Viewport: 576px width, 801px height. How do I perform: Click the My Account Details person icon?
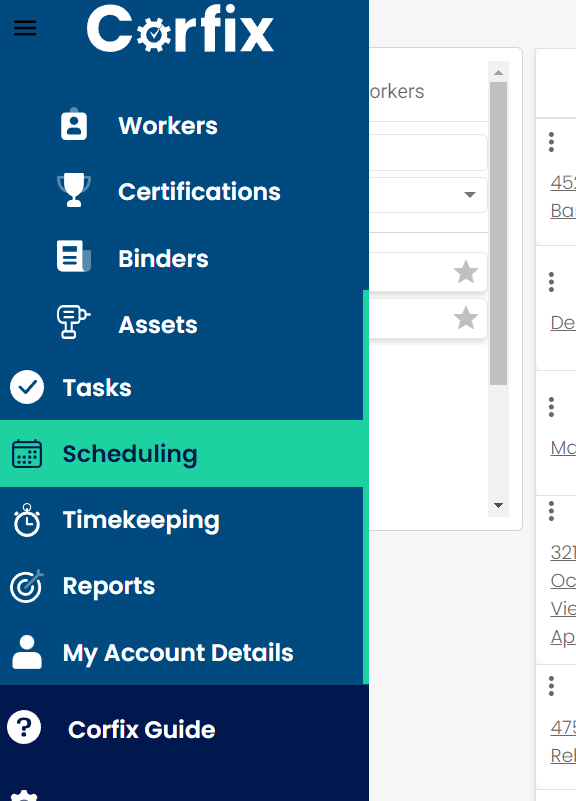27,652
